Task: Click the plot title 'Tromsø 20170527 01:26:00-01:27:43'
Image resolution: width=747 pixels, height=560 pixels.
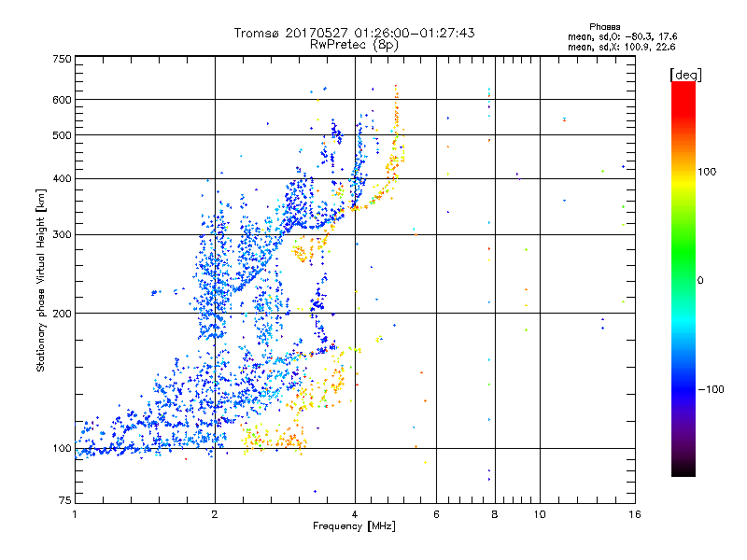Action: point(354,33)
